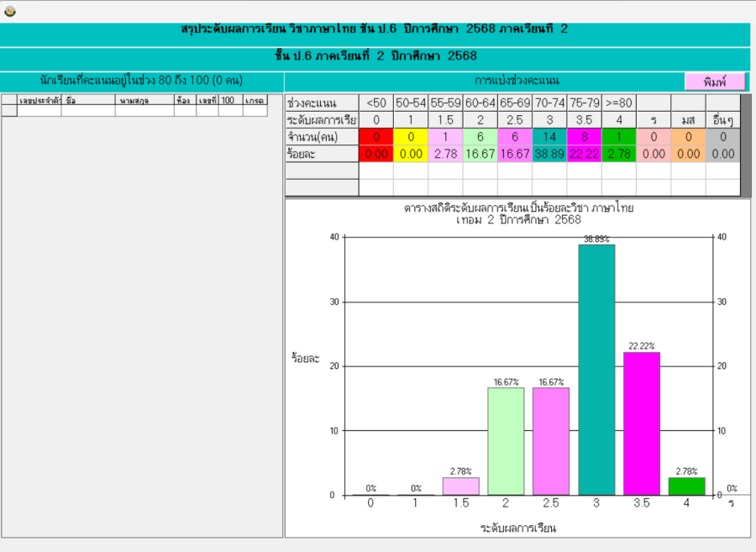
Task: Click the vertical scrollbar right of the grade table
Action: click(745, 145)
